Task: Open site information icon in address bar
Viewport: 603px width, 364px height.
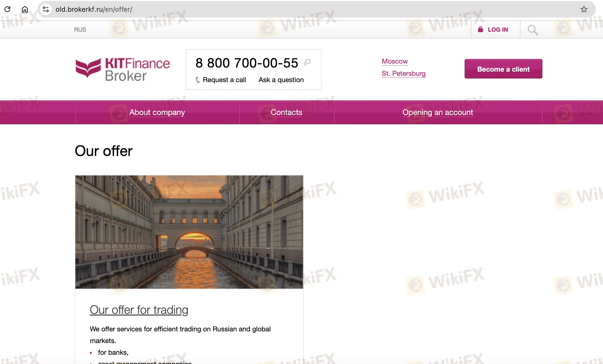Action: tap(46, 9)
